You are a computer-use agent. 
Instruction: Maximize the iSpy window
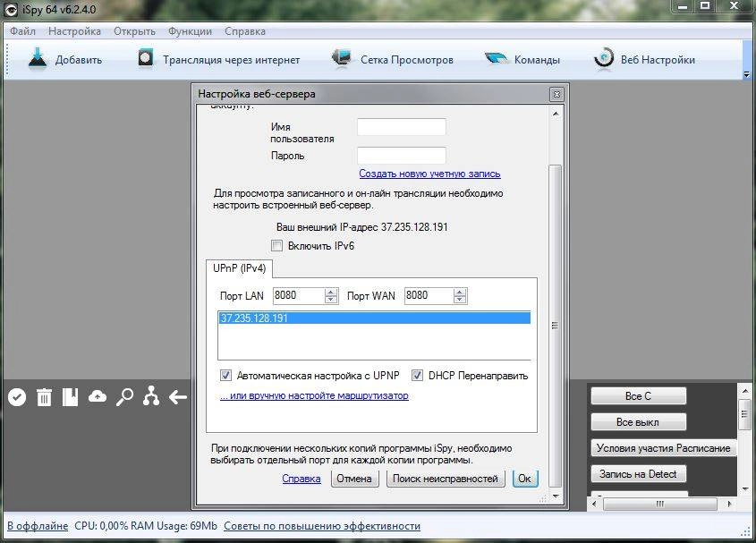tap(705, 5)
